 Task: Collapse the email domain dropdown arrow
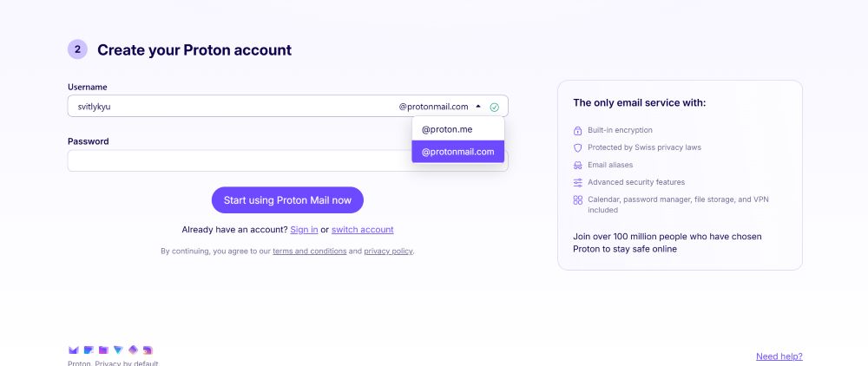click(478, 106)
